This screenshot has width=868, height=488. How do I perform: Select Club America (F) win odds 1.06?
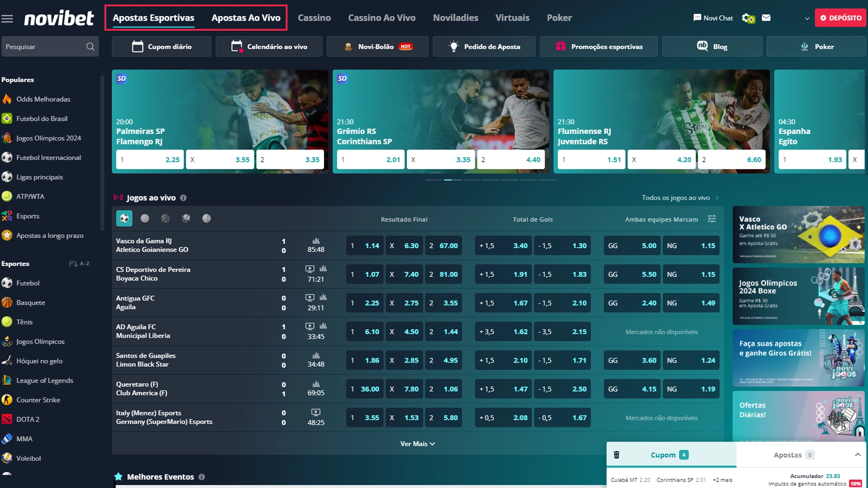[443, 389]
